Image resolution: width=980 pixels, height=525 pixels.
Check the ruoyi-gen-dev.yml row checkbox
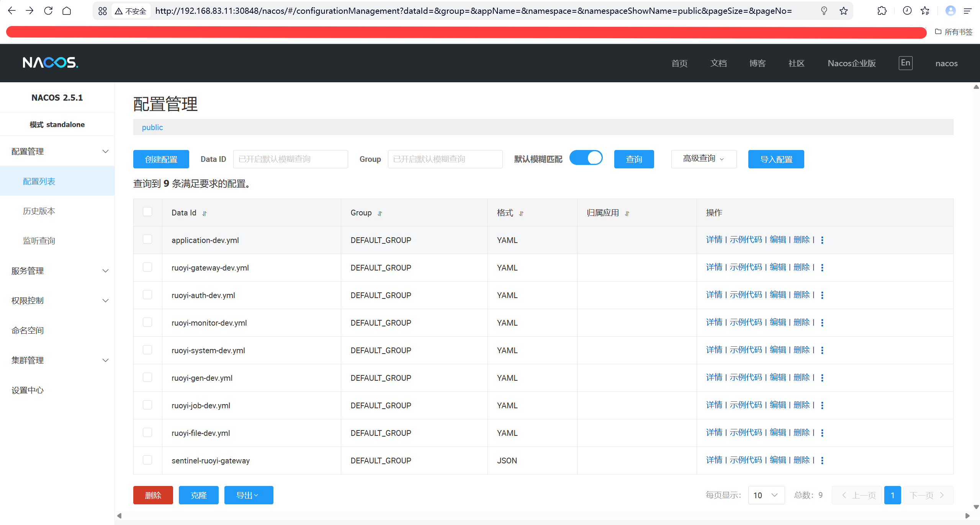(147, 377)
